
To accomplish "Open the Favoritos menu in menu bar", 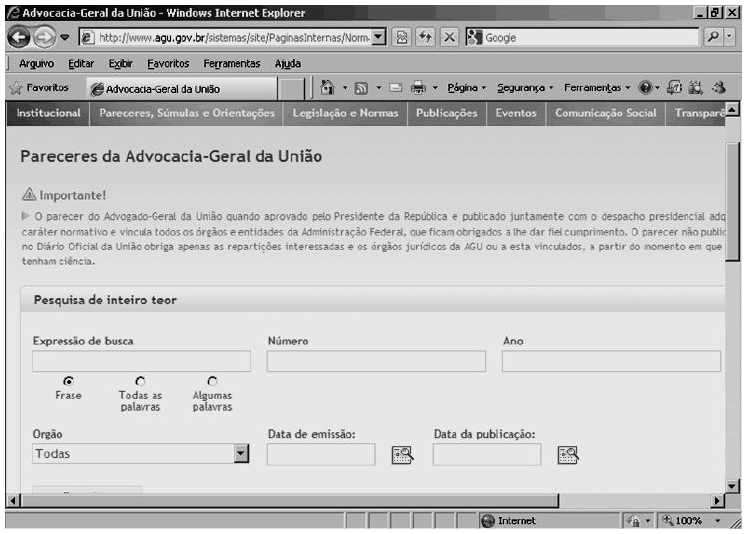I will pyautogui.click(x=168, y=63).
